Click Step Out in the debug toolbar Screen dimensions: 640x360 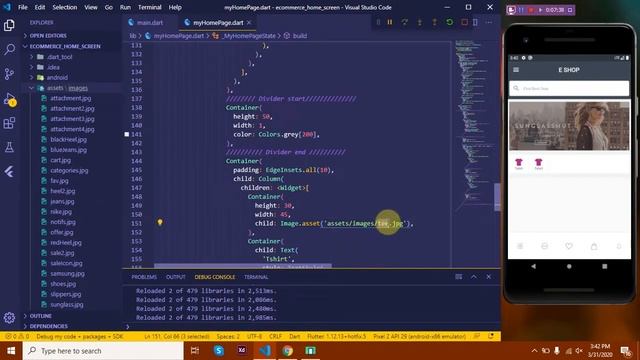[434, 22]
